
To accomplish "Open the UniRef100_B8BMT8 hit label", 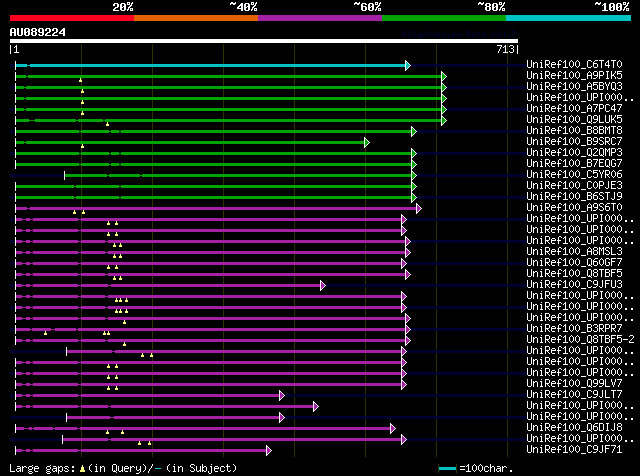I will coord(574,131).
